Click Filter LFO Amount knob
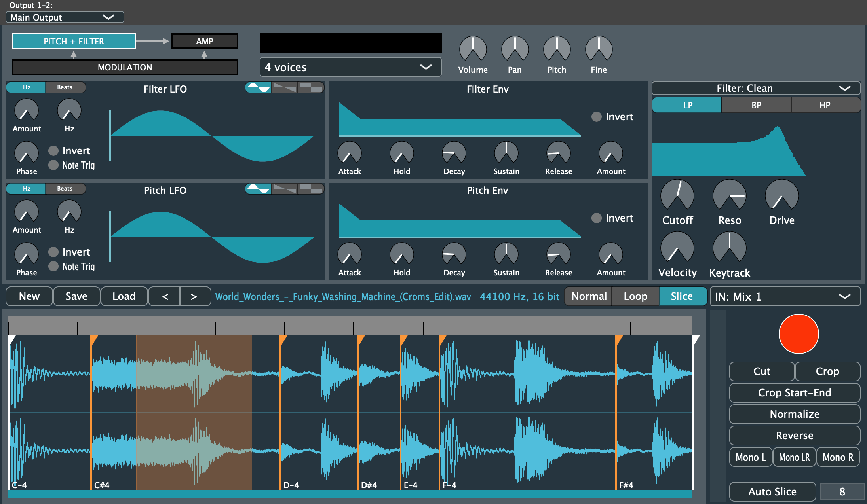Image resolution: width=867 pixels, height=504 pixels. tap(27, 110)
